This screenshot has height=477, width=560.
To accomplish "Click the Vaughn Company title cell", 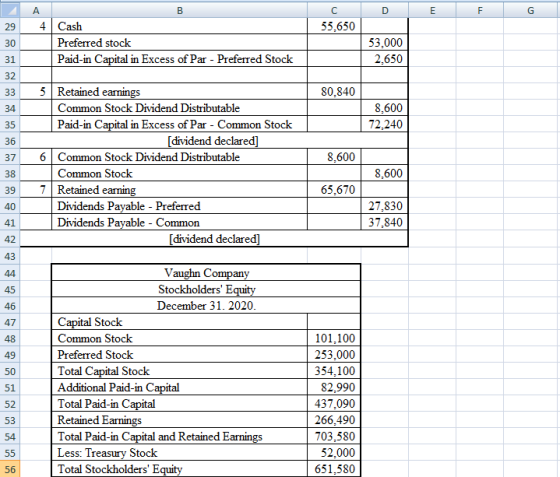I will [206, 273].
